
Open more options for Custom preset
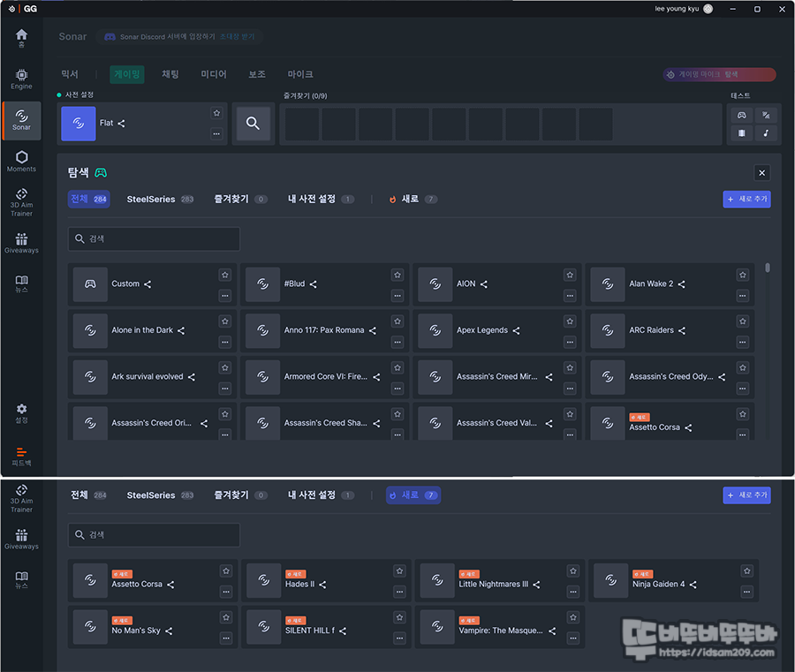[x=225, y=296]
